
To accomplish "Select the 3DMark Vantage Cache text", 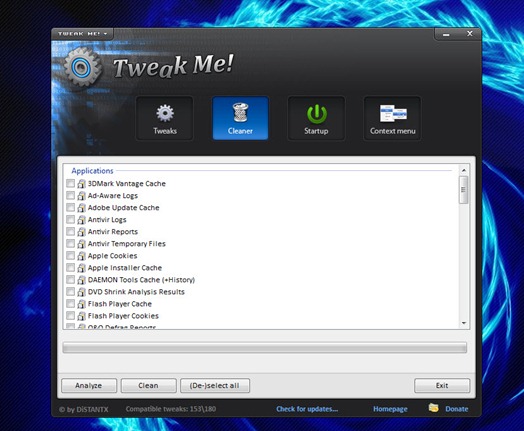I will click(127, 183).
